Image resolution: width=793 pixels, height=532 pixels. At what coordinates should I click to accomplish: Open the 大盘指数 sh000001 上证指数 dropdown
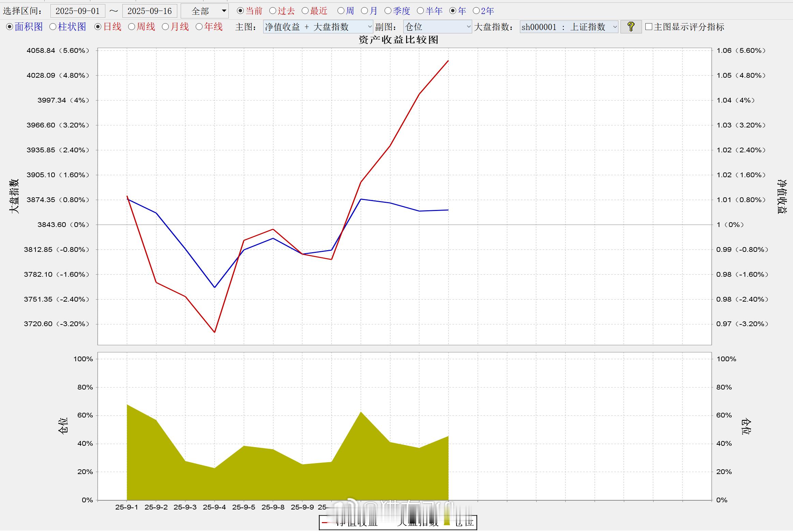pyautogui.click(x=569, y=27)
